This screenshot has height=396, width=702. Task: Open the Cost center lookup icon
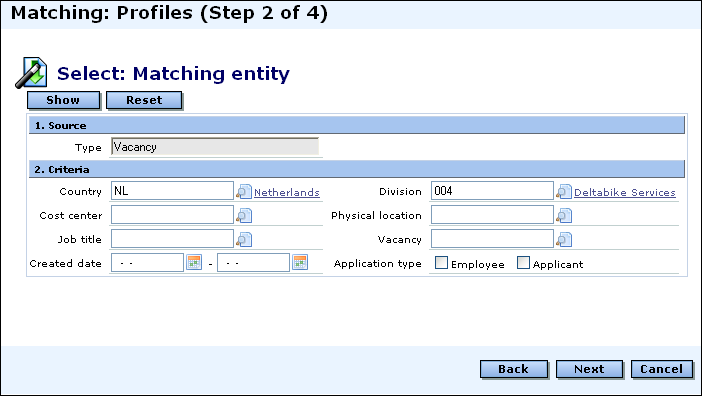point(244,216)
